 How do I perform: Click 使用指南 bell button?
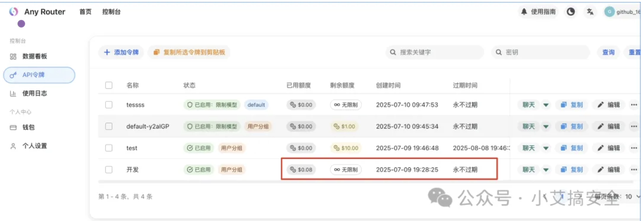tap(538, 12)
